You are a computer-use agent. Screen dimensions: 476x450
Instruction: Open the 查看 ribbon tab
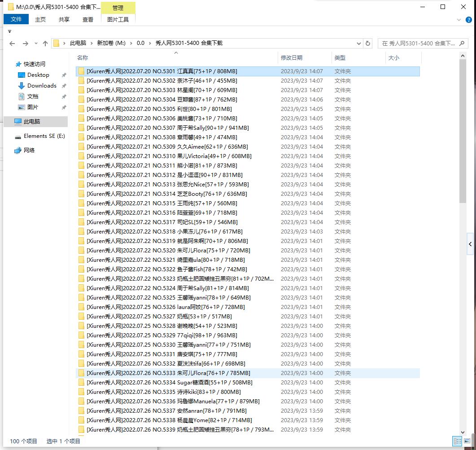88,19
